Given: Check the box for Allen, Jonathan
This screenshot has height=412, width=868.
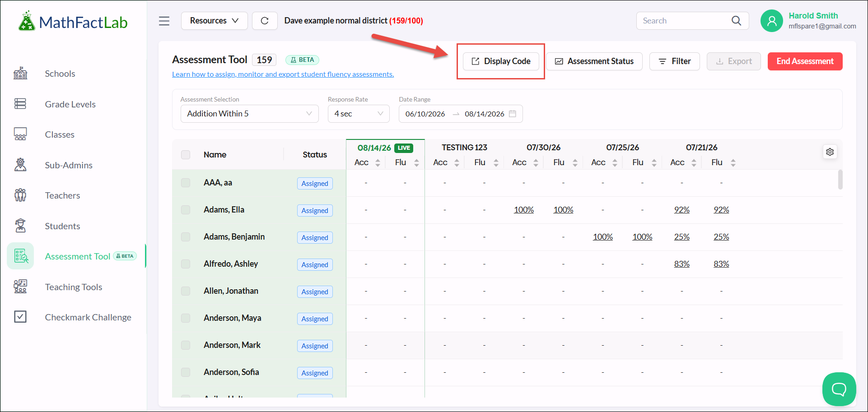Looking at the screenshot, I should tap(186, 291).
